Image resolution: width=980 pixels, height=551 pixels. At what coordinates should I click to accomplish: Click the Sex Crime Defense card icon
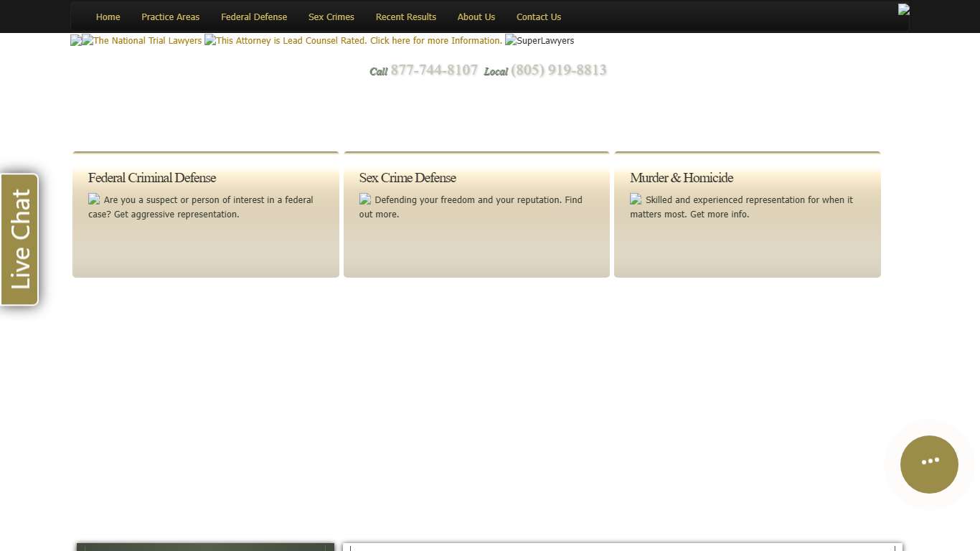pyautogui.click(x=365, y=199)
